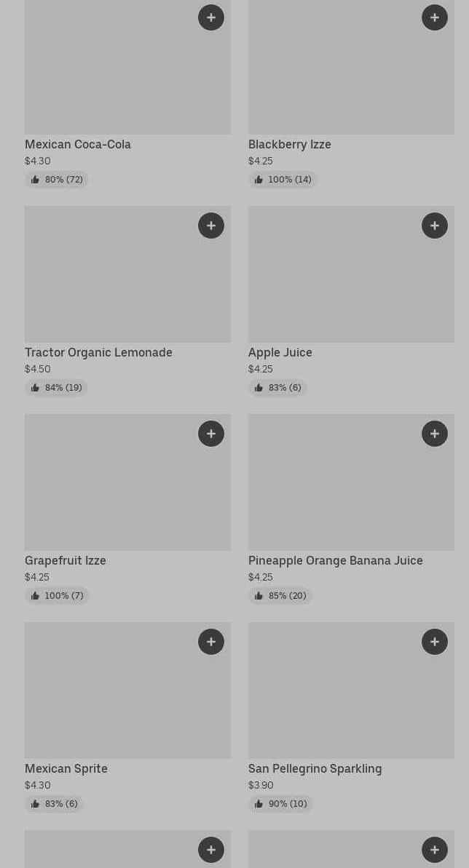Open Blackberry Izze item title
This screenshot has width=469, height=868.
click(x=290, y=145)
